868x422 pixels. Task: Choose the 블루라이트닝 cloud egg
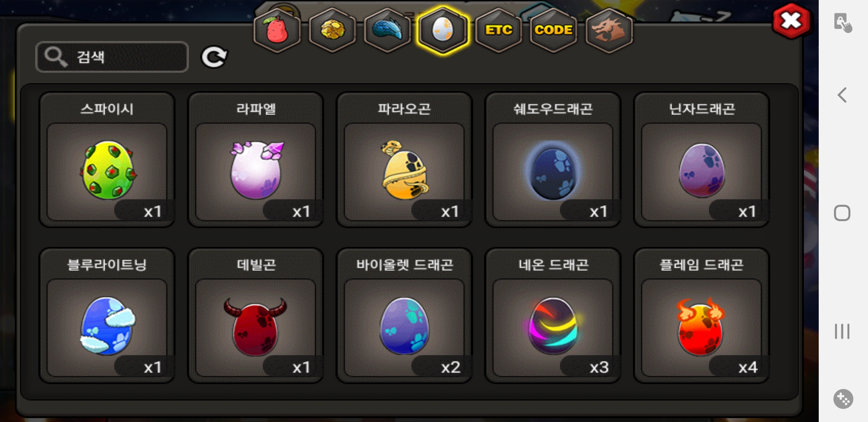tap(107, 316)
